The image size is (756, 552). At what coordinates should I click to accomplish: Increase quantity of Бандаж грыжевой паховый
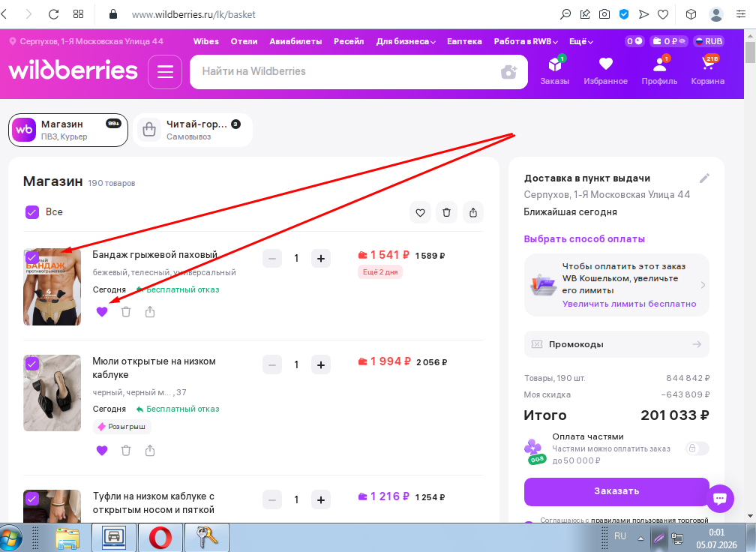click(x=321, y=259)
